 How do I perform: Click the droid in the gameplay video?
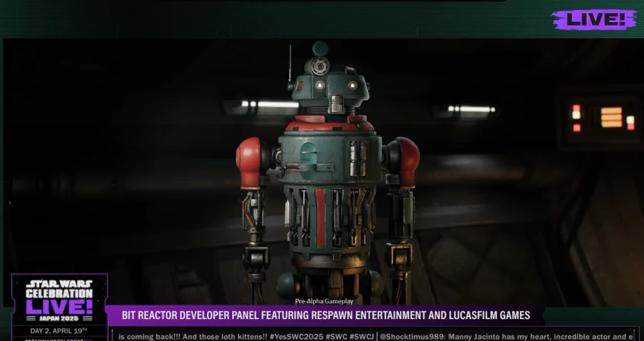point(328,172)
